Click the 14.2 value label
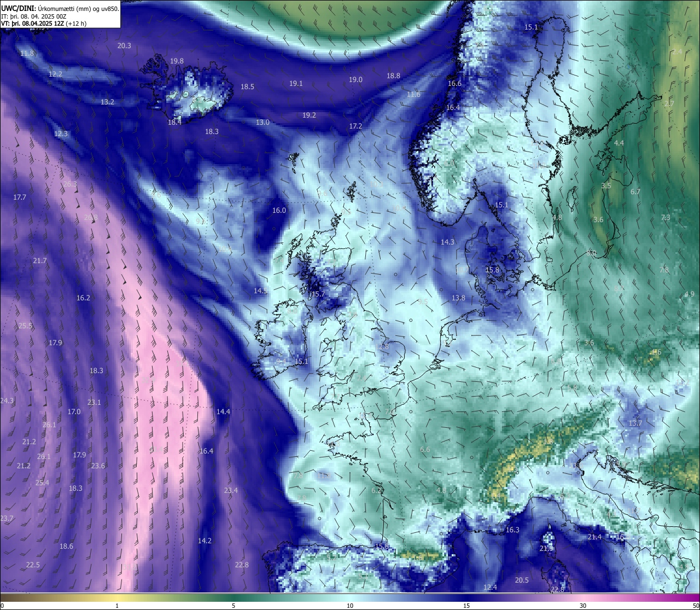 pyautogui.click(x=205, y=541)
